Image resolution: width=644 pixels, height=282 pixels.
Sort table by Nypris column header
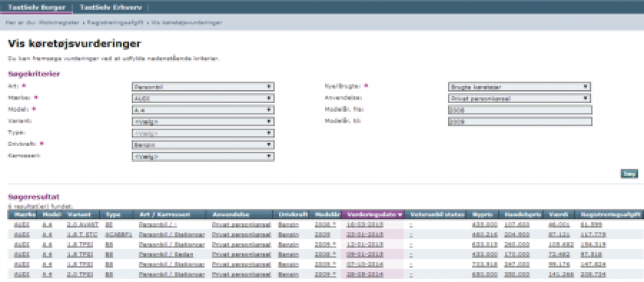coord(482,214)
